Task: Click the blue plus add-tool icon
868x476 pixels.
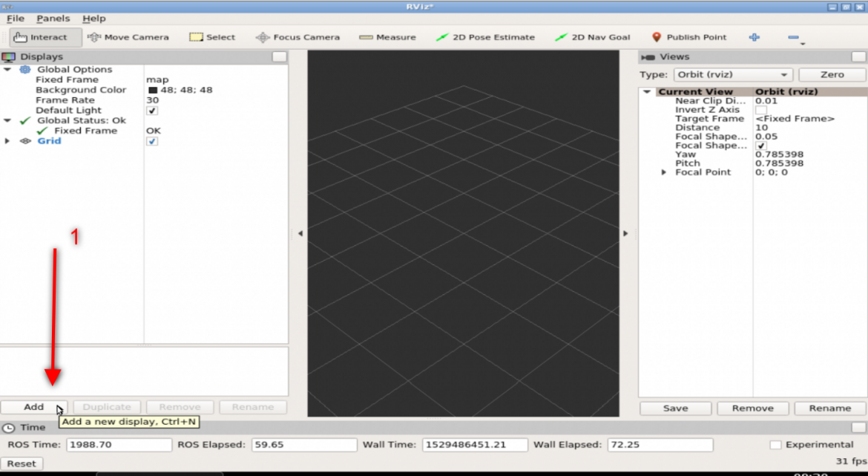Action: (x=754, y=37)
